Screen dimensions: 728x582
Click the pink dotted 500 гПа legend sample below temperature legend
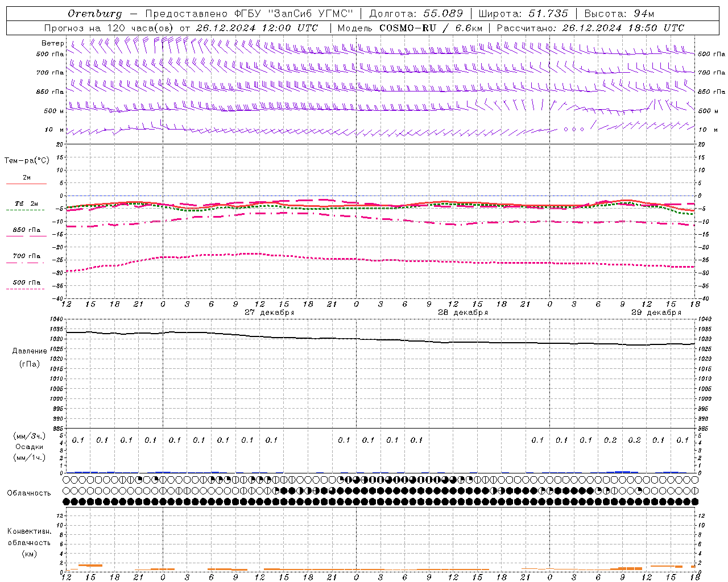(x=25, y=289)
